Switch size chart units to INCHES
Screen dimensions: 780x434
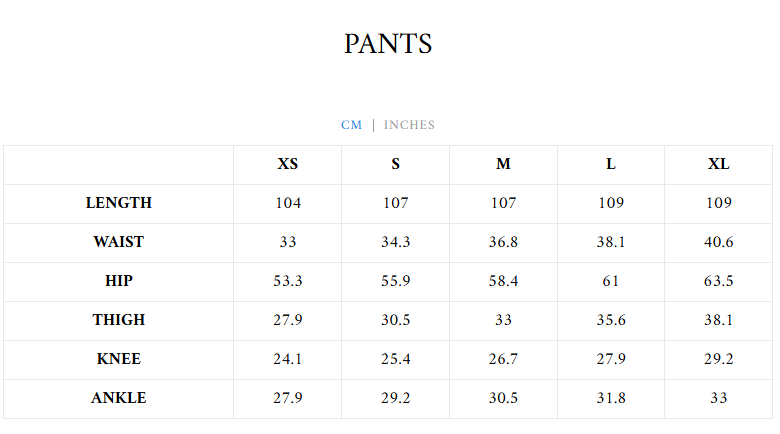click(409, 125)
